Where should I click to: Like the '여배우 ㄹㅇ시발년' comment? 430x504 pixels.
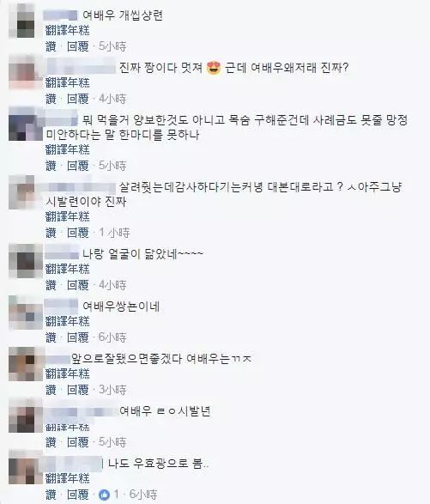[51, 442]
